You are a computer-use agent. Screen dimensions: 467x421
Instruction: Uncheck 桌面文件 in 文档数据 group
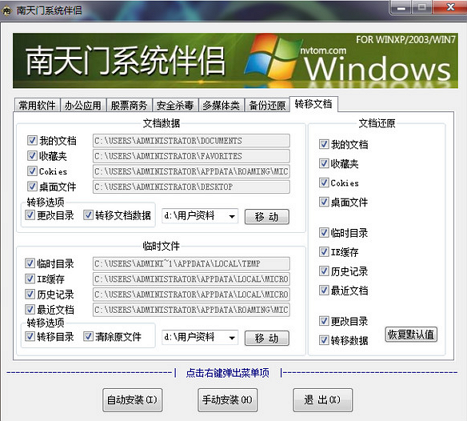point(32,186)
